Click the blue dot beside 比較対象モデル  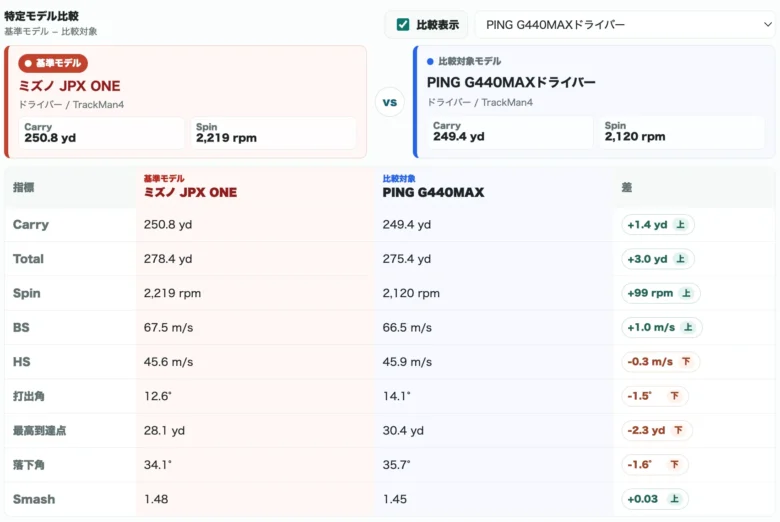point(430,62)
